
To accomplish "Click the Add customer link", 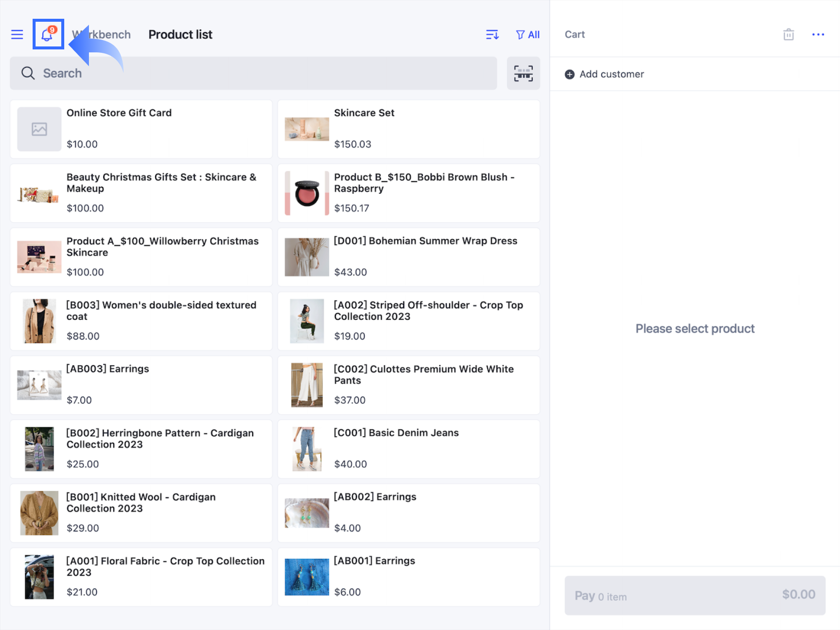I will pos(612,74).
